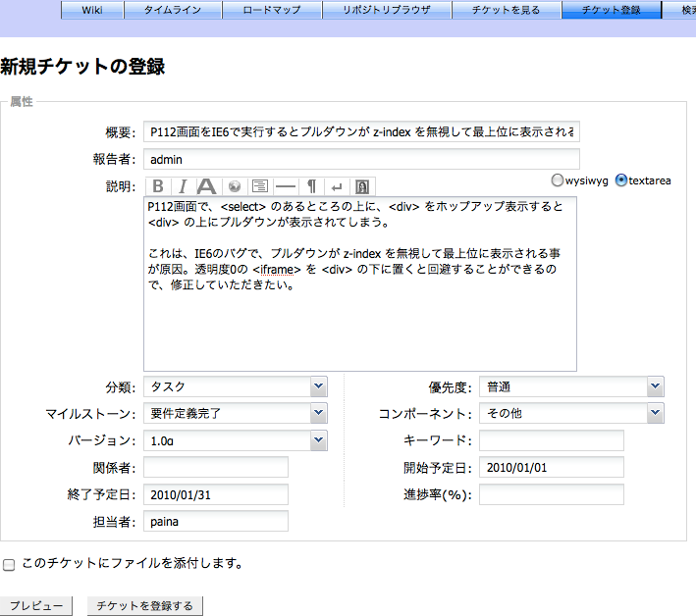Screen dimensions: 696x616
Task: Enable attaching a file to this ticket
Action: tap(9, 565)
